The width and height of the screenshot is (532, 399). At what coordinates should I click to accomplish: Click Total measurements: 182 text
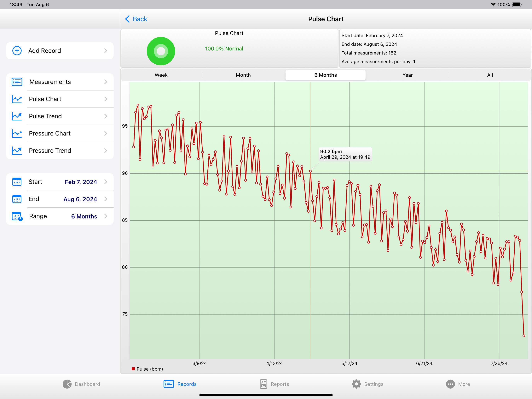tap(369, 53)
